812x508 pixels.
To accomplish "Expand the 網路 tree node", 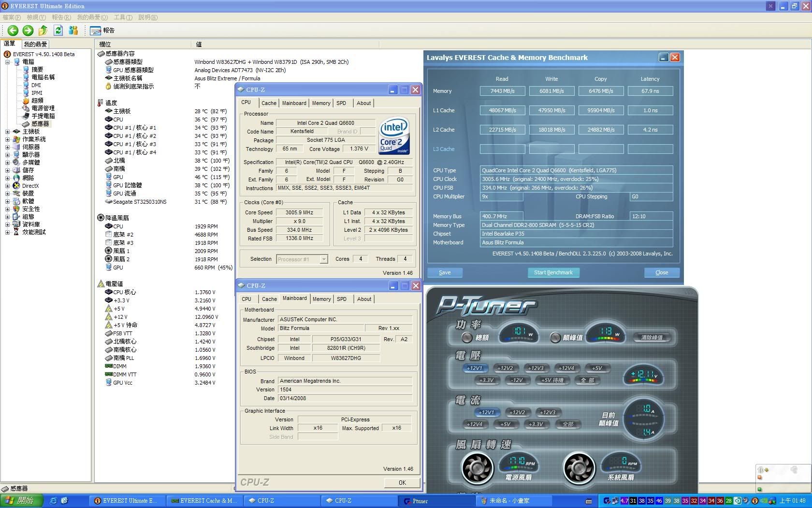I will coord(7,178).
